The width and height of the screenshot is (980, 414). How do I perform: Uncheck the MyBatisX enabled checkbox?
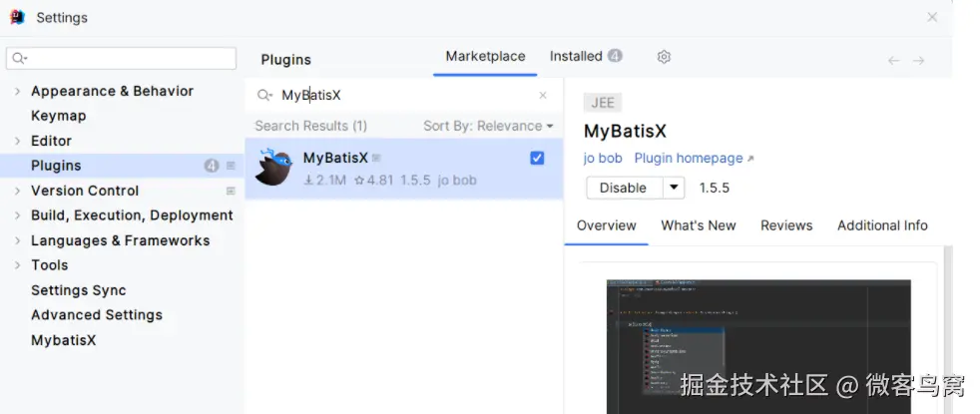(537, 158)
